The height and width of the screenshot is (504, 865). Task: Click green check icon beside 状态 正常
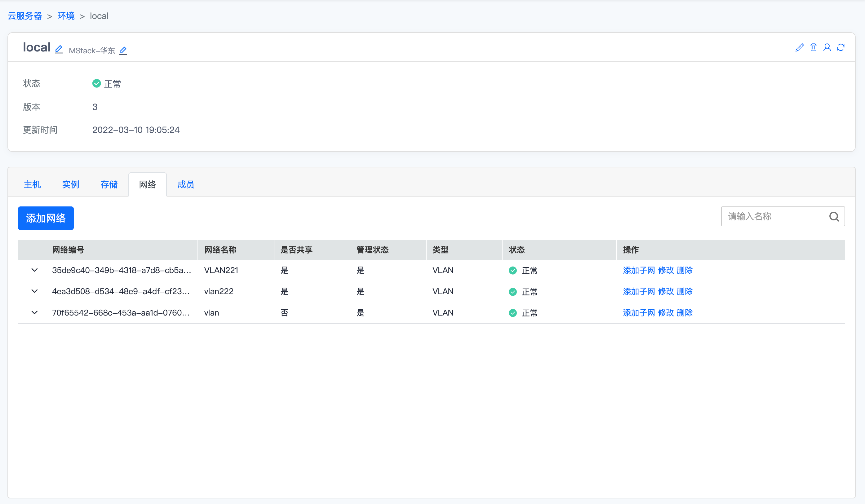click(96, 83)
